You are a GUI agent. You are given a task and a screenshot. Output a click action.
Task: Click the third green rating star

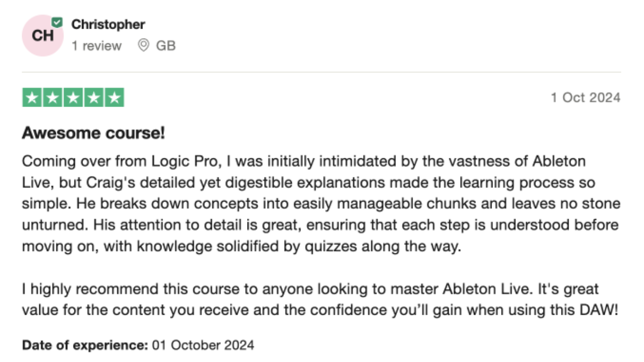click(73, 98)
